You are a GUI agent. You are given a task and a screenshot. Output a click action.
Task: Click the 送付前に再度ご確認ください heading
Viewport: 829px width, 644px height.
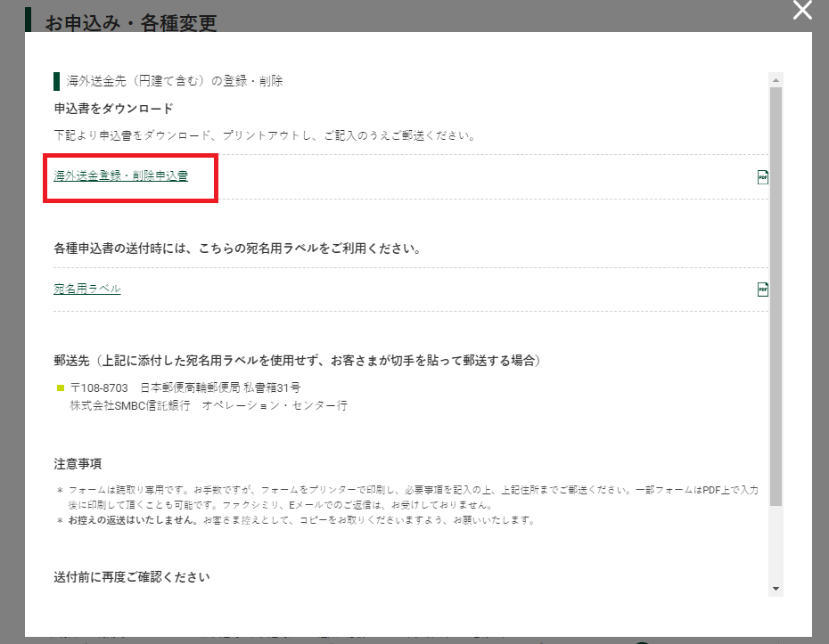click(132, 577)
